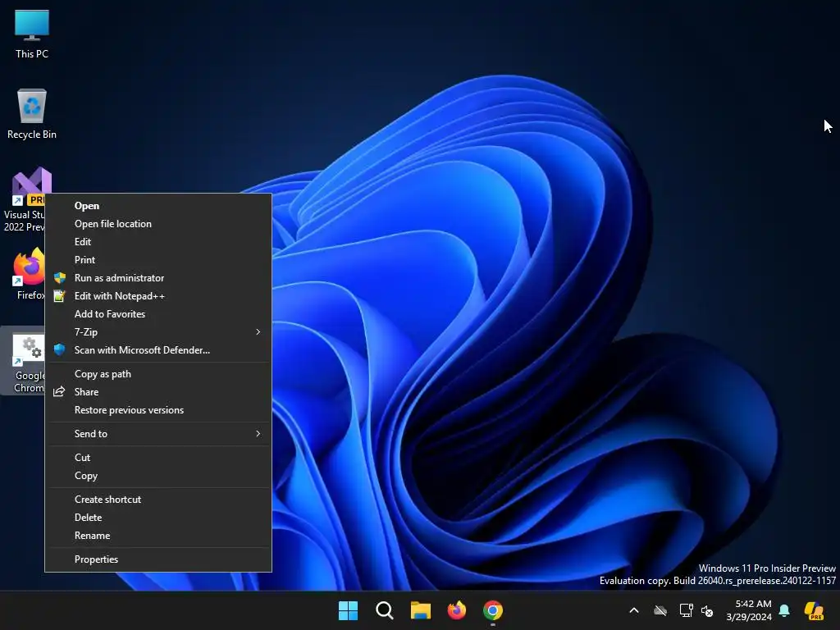
Task: Launch File Explorer from taskbar
Action: tap(421, 610)
